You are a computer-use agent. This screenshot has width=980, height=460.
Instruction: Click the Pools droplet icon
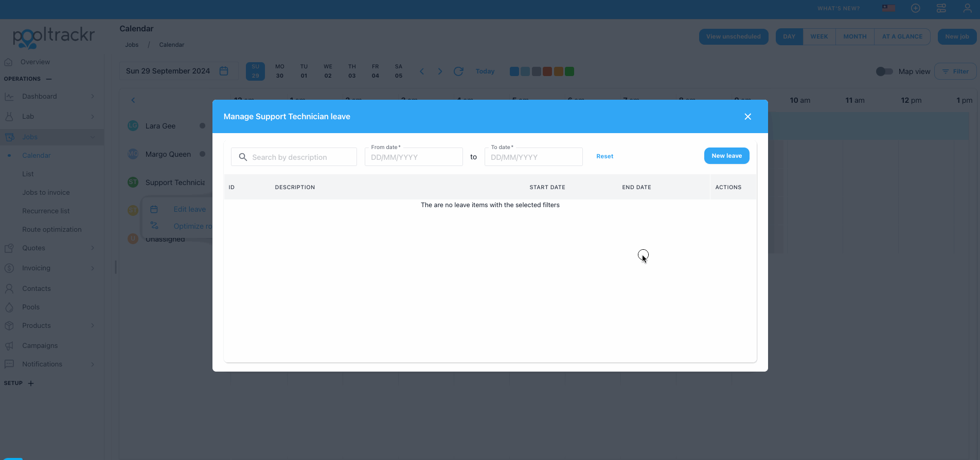tap(9, 307)
